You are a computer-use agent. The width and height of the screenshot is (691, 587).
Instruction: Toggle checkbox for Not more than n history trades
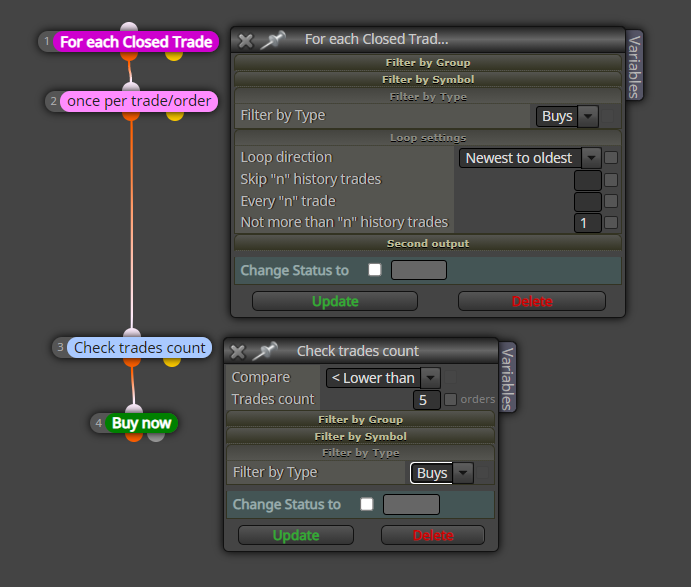[611, 223]
